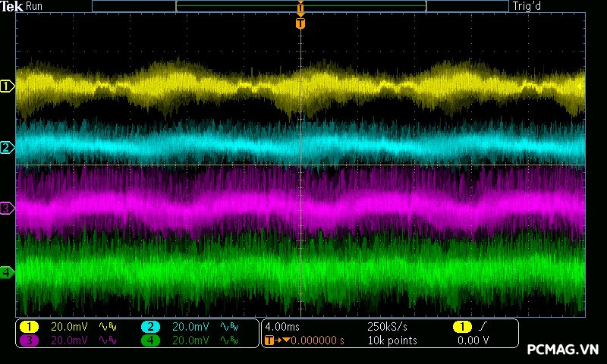Click the orange trigger position T marker
The width and height of the screenshot is (607, 364).
[300, 24]
